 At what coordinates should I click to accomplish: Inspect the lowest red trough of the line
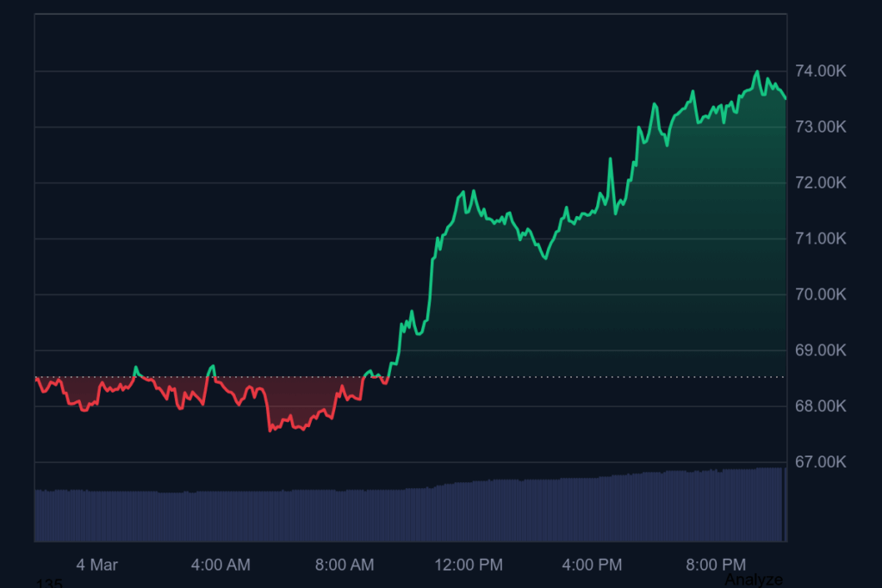(270, 430)
